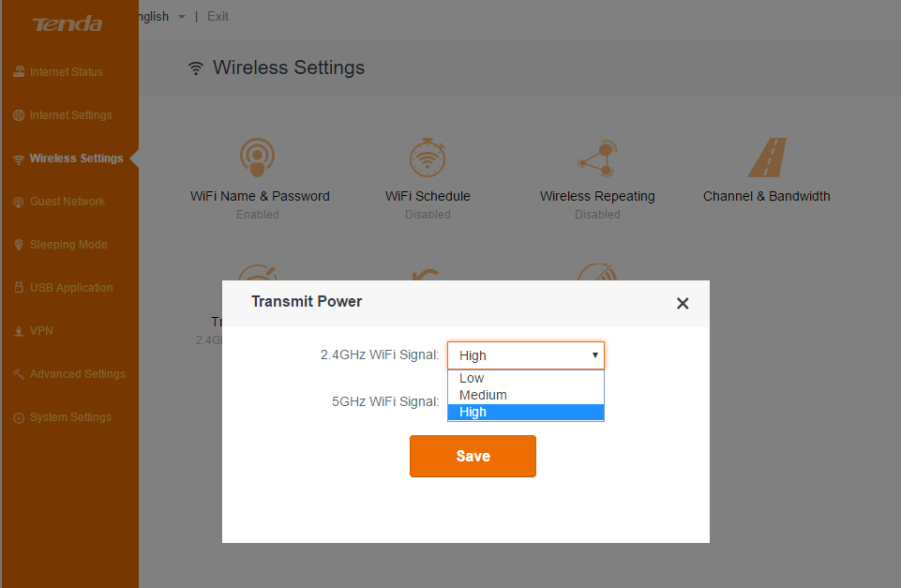Open the WiFi Schedule stopwatch icon

(428, 158)
